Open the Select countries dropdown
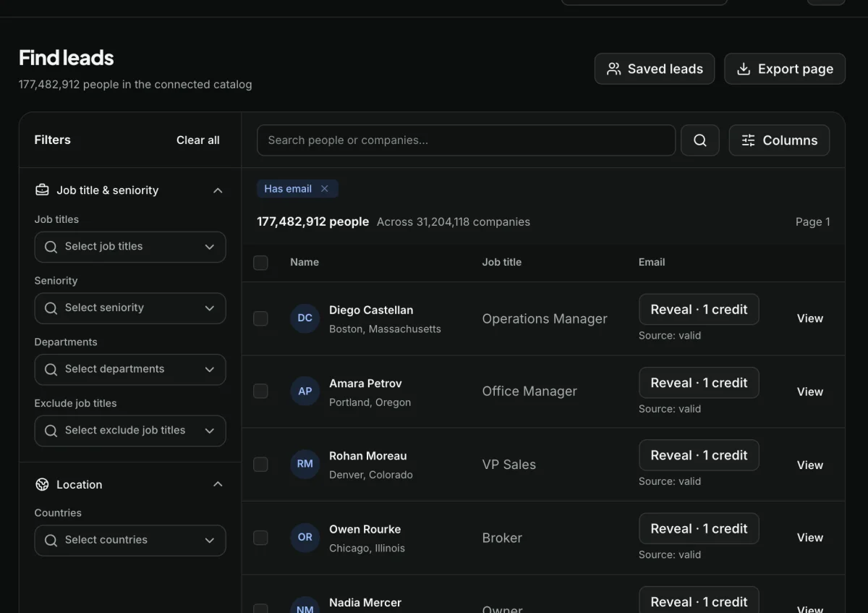 130,541
